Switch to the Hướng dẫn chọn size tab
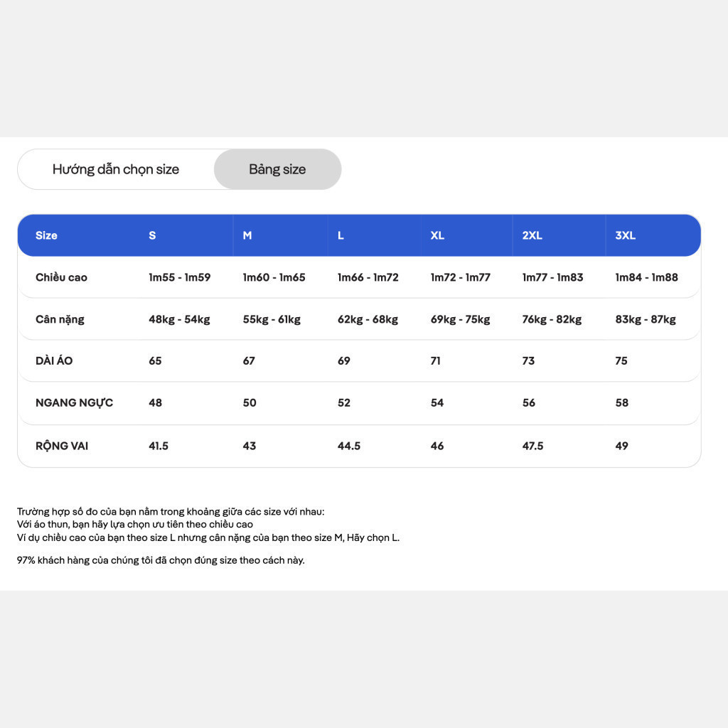Image resolution: width=728 pixels, height=728 pixels. tap(116, 169)
